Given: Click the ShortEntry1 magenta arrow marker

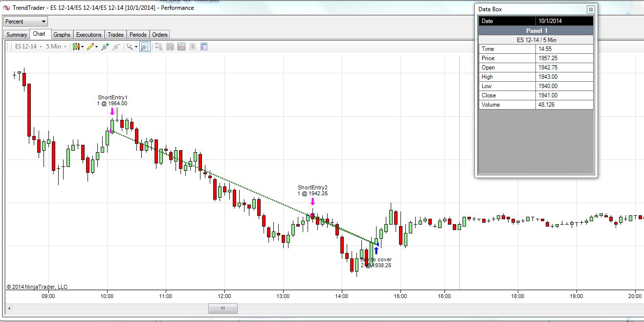Looking at the screenshot, I should pos(112,112).
